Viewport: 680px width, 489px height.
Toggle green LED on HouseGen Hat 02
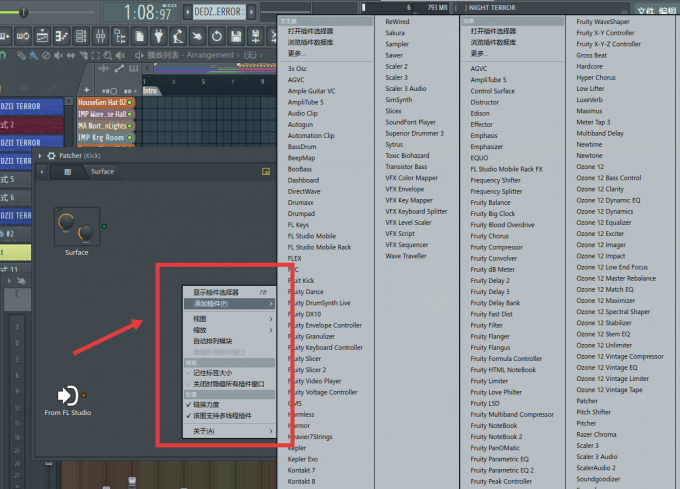(x=129, y=102)
